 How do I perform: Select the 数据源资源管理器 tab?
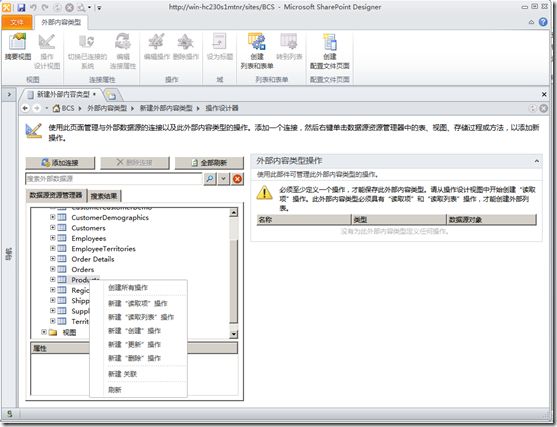point(56,195)
